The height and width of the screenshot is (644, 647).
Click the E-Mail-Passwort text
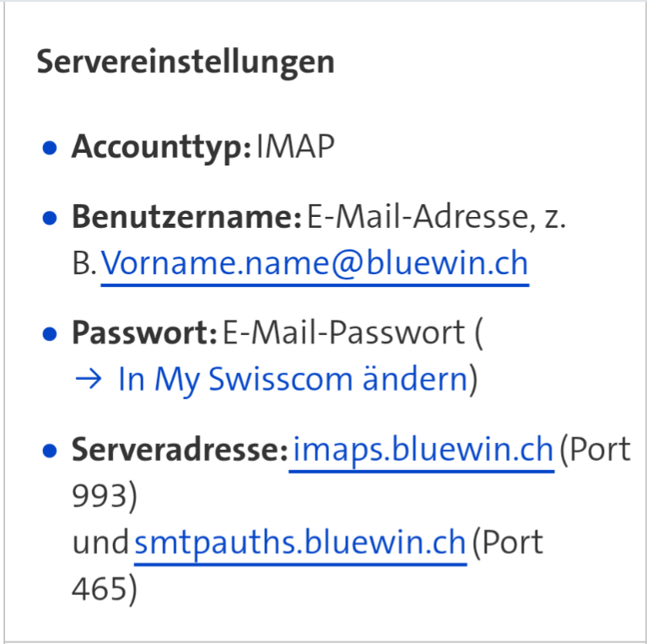[x=343, y=333]
